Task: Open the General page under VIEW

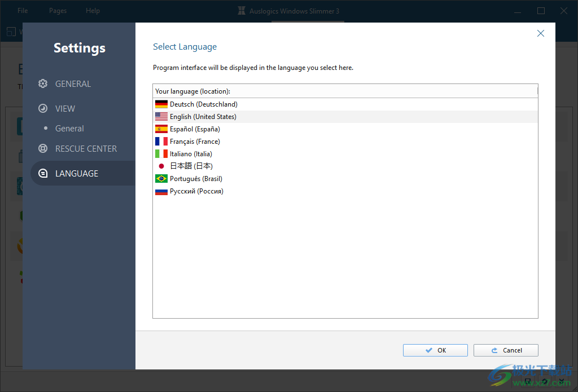Action: tap(69, 128)
